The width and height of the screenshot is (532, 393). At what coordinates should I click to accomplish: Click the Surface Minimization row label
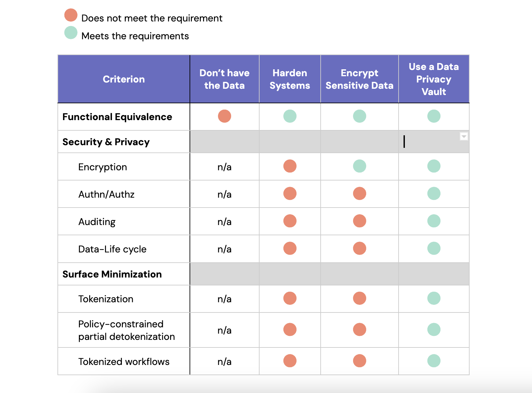(112, 274)
